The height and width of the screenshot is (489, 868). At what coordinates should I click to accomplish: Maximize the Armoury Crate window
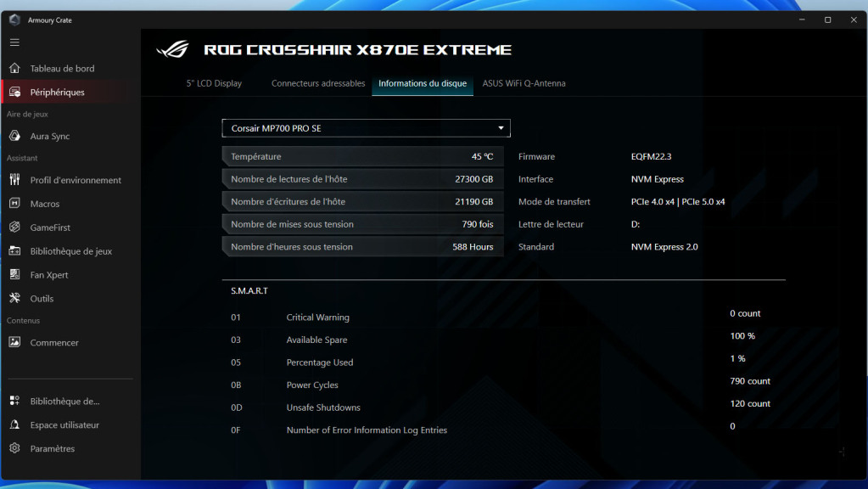click(827, 20)
